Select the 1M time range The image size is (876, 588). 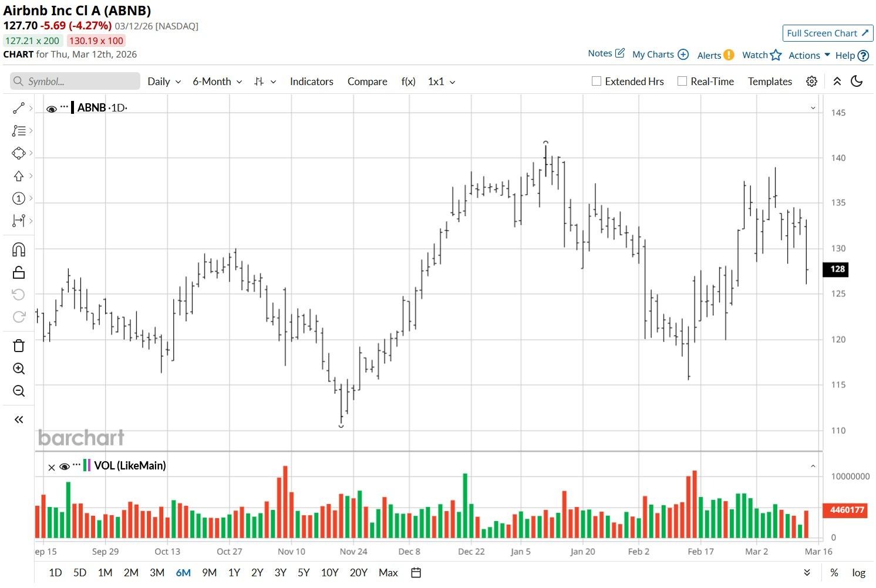click(x=105, y=573)
